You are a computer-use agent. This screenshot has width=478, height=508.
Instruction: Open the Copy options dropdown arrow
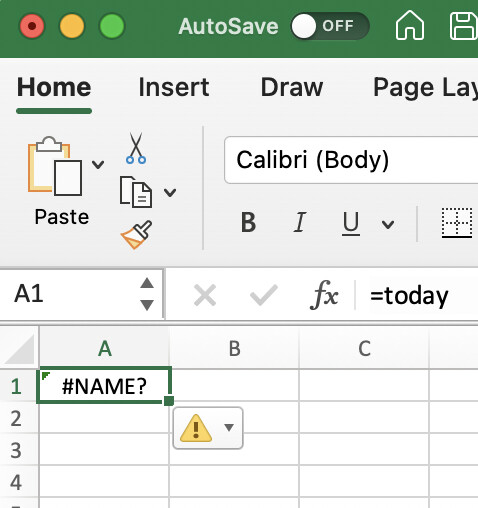(170, 192)
